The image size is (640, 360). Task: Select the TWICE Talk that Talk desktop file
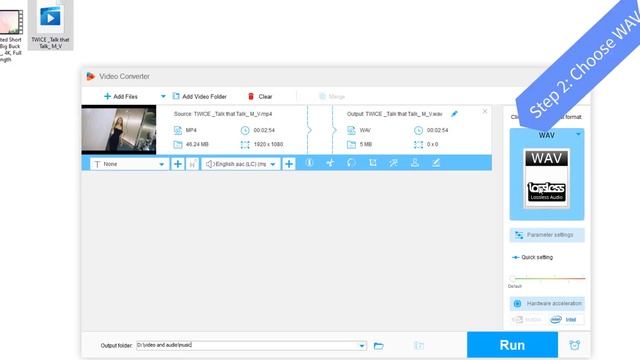pos(50,24)
